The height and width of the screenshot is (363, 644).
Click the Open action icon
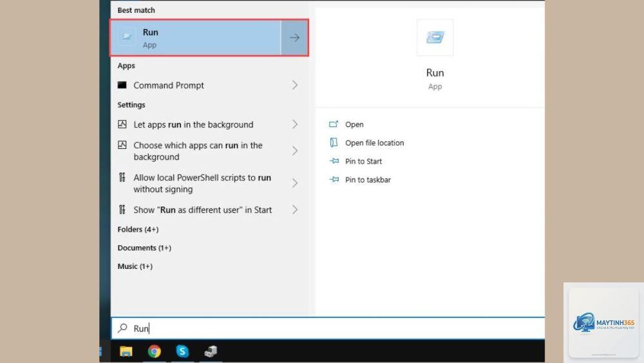334,124
